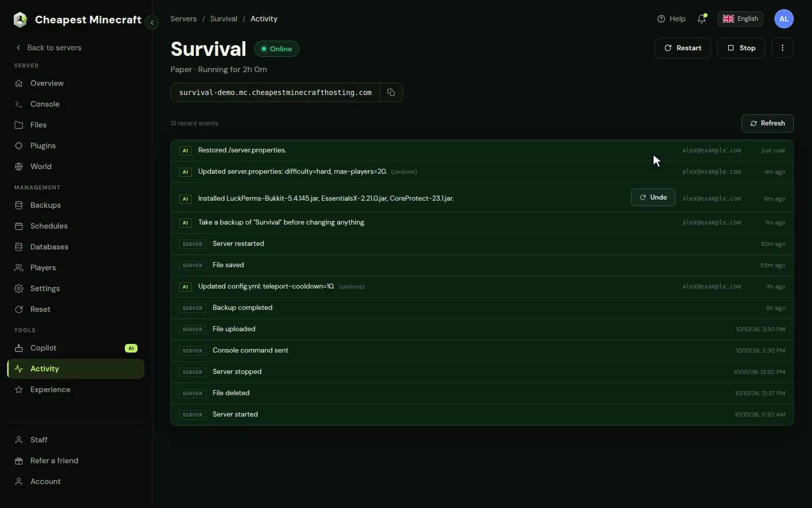The width and height of the screenshot is (812, 508).
Task: Click the AI tag on LuckPerms install row
Action: coord(185,199)
